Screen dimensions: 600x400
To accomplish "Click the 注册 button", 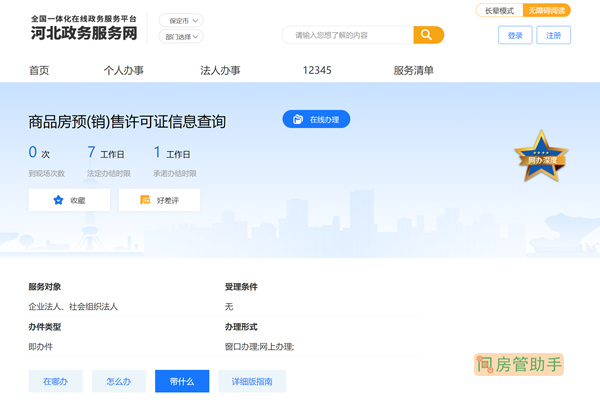I will (553, 35).
